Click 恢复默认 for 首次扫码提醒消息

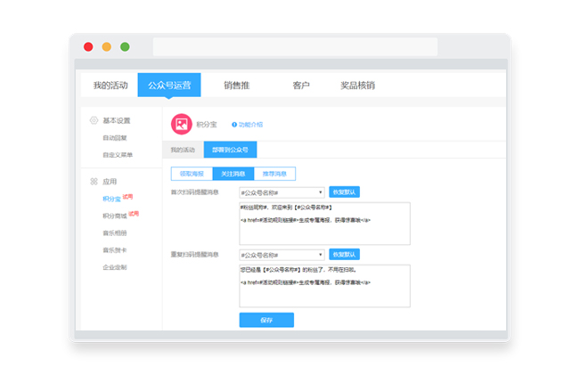[x=344, y=191]
